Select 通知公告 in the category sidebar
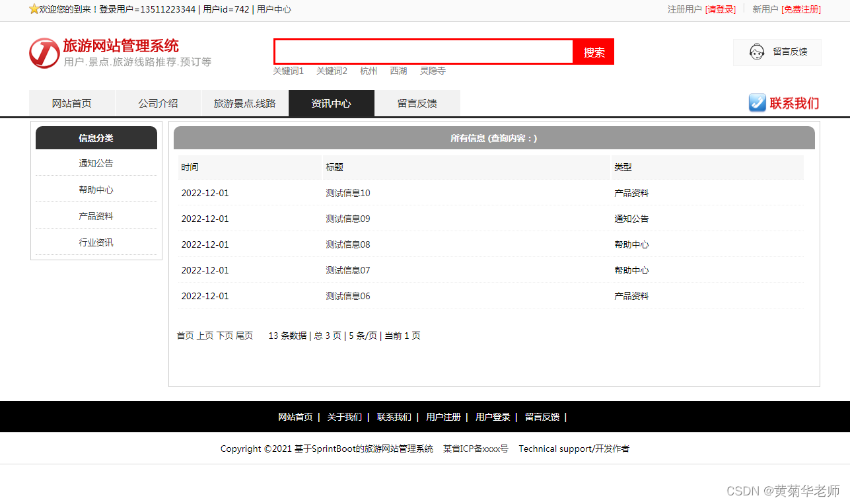850x504 pixels. (96, 163)
